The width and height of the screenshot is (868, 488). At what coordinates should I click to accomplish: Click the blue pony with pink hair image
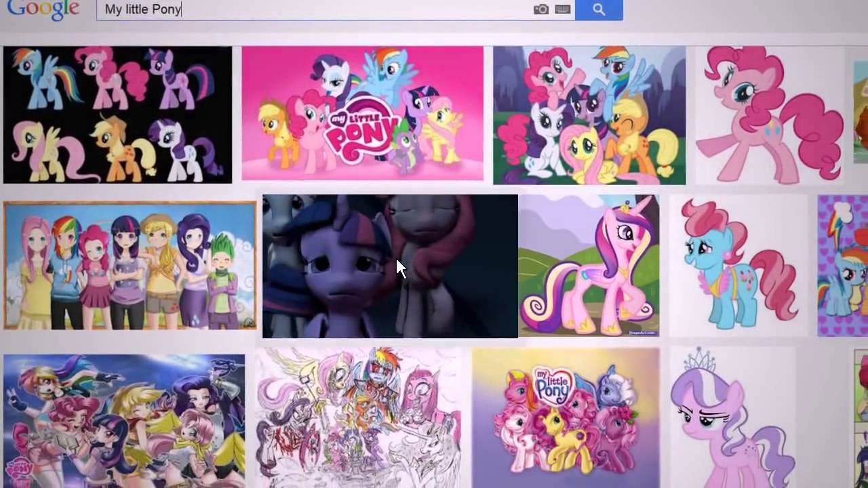[738, 266]
